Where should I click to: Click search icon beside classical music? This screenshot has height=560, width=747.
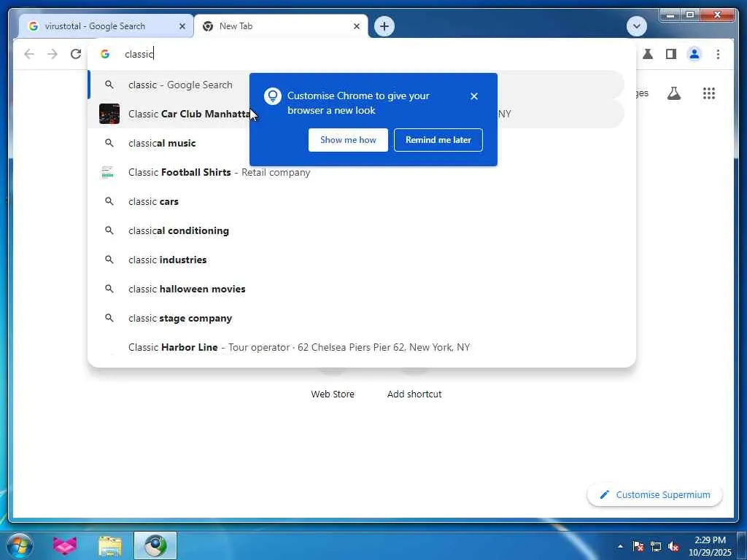(x=109, y=143)
